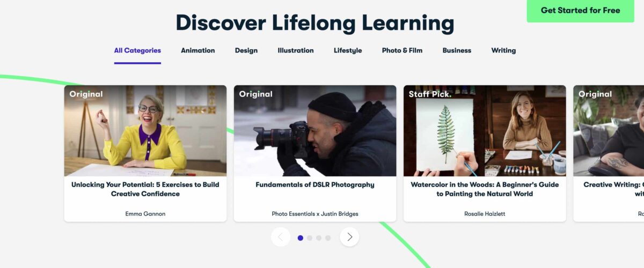
Task: Click 'Original' badge on Emma Gannon card
Action: pos(86,94)
